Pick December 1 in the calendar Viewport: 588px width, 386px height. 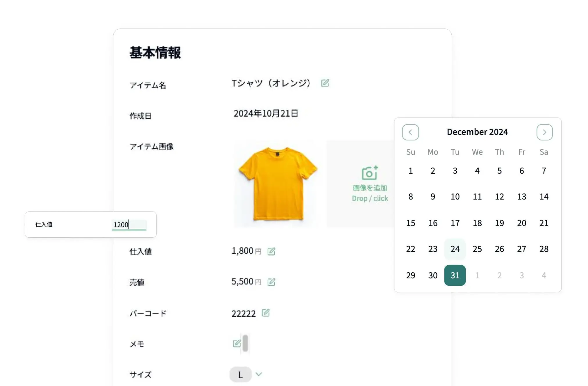[410, 171]
